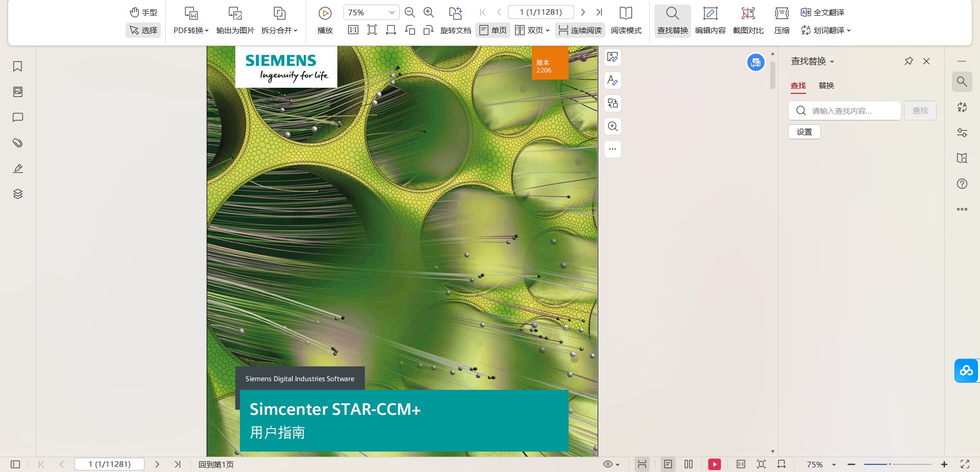The image size is (980, 472).
Task: Open the signature pen panel in left sidebar
Action: (x=18, y=168)
